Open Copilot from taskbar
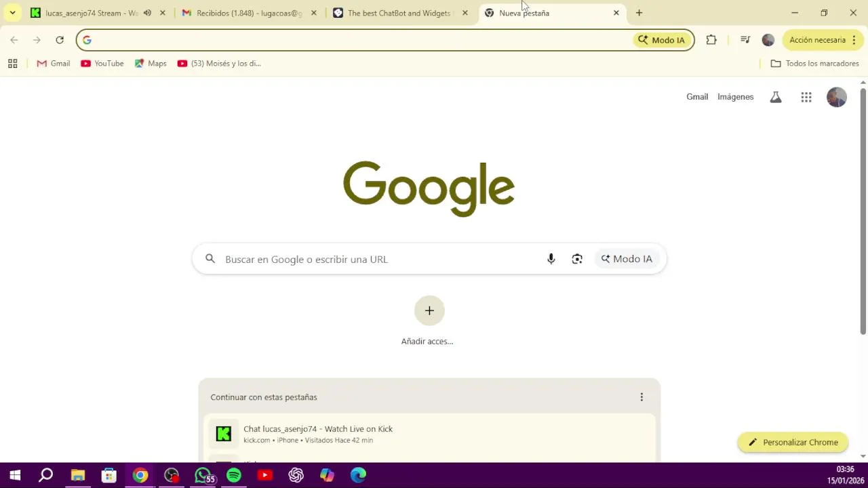868x488 pixels. click(x=328, y=475)
